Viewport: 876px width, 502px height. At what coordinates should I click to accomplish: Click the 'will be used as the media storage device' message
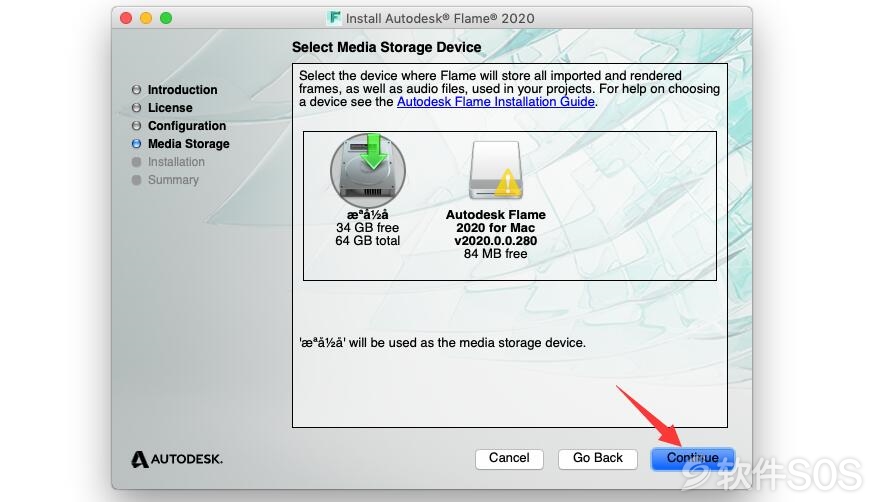442,343
